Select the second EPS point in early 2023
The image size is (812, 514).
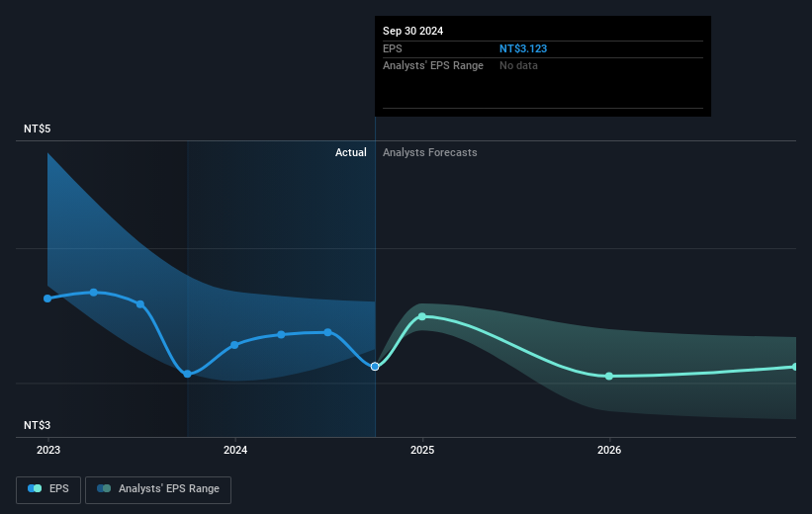(x=94, y=293)
